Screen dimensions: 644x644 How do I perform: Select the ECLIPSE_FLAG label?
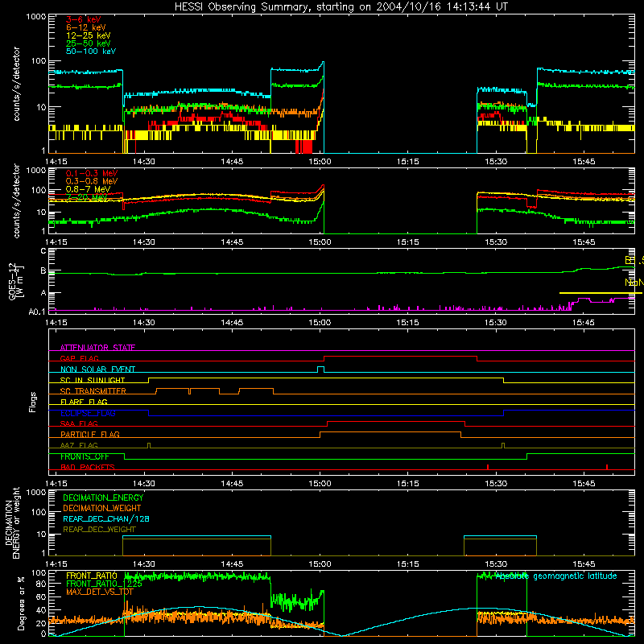[x=88, y=413]
